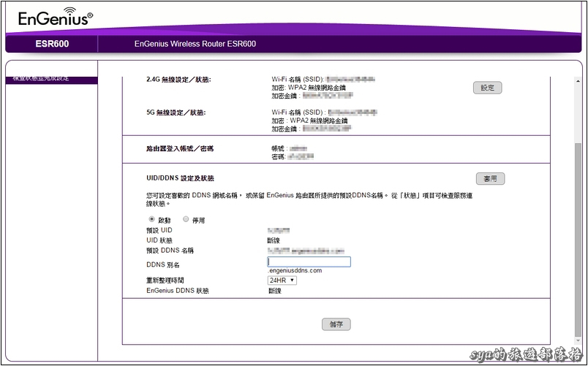588x366 pixels.
Task: Click the .engeniusddns.com suffix text
Action: [295, 270]
